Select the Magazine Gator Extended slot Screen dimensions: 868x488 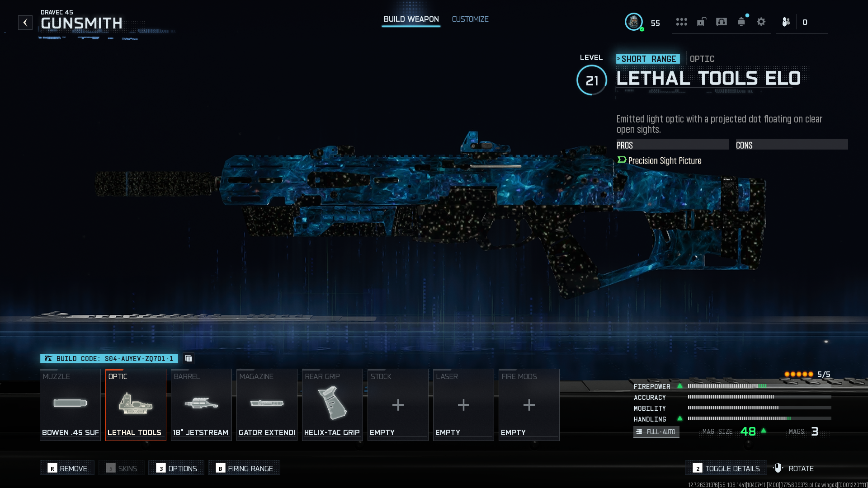[x=267, y=404]
